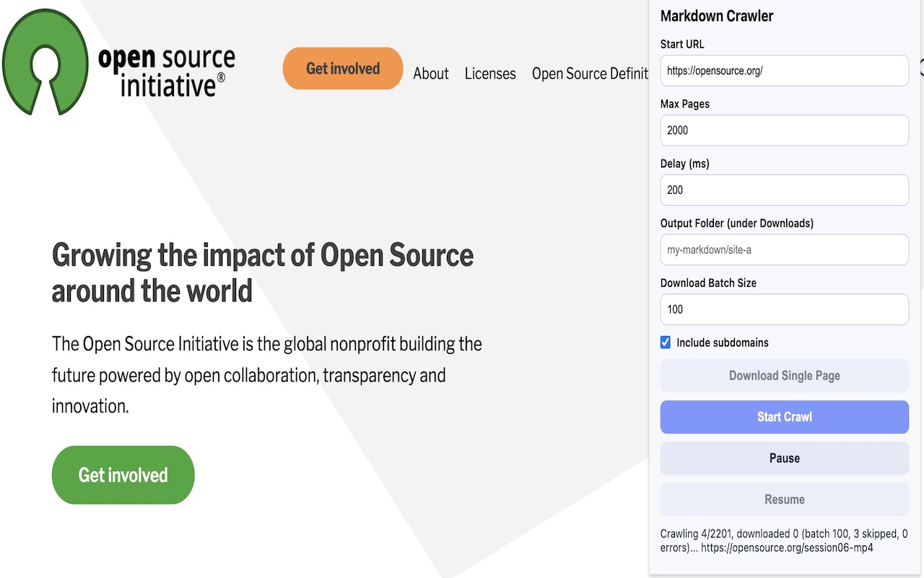
Task: Start the crawl with Start Crawl button
Action: (785, 417)
